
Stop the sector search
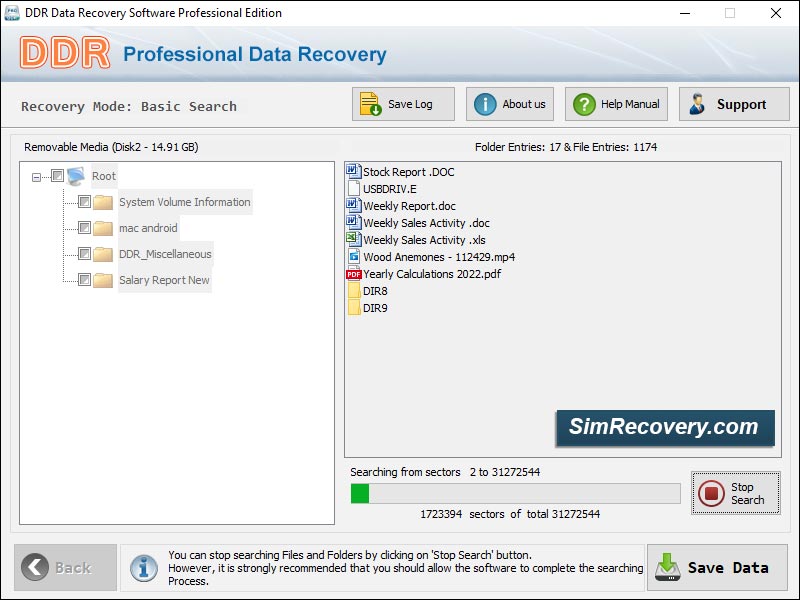[735, 493]
